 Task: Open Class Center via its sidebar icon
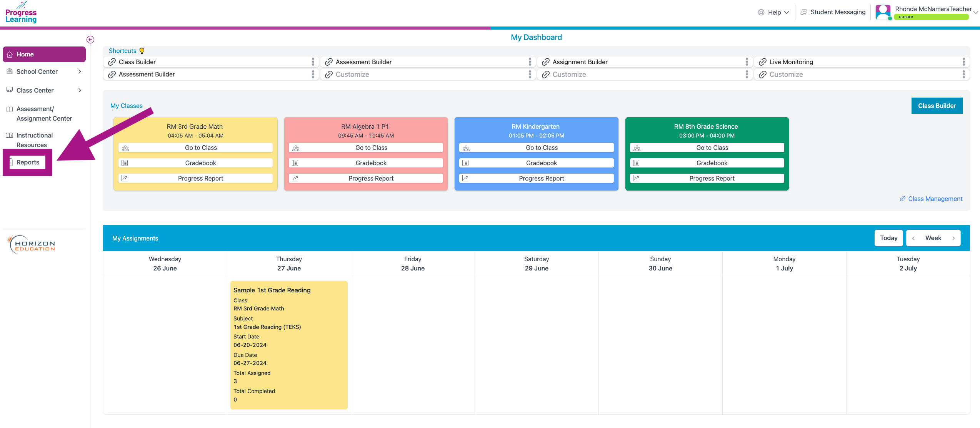pyautogui.click(x=9, y=90)
